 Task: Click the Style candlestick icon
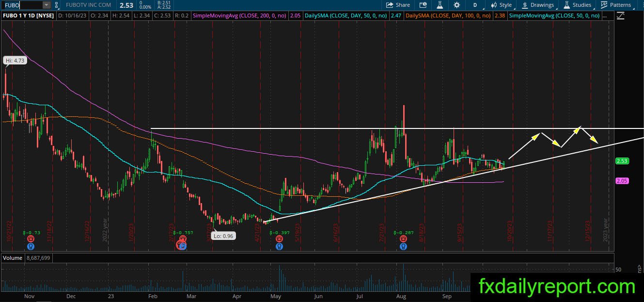pyautogui.click(x=494, y=5)
